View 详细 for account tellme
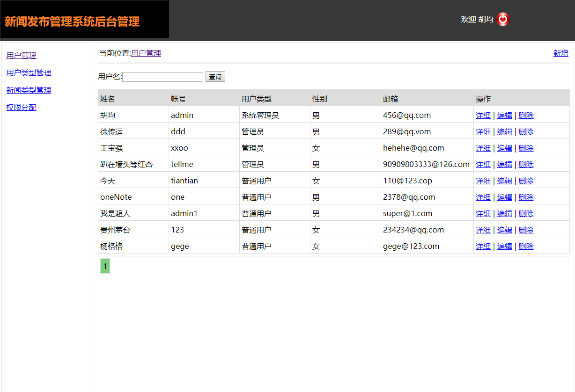575x392 pixels. tap(483, 164)
